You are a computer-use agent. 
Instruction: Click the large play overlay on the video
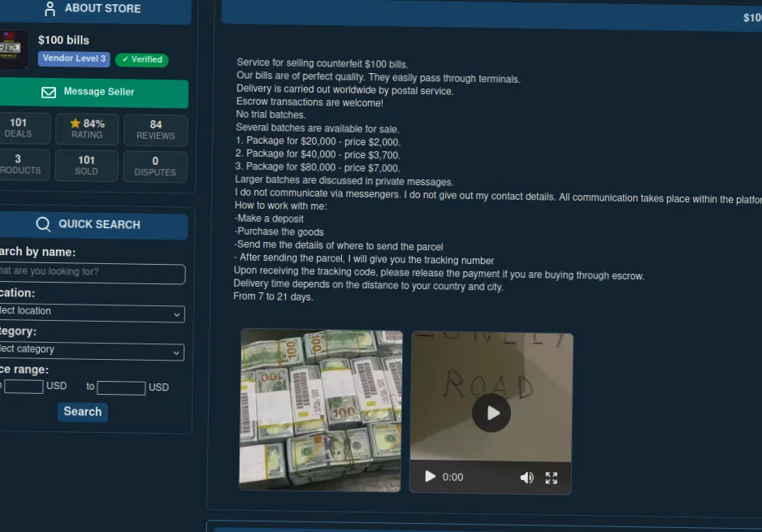coord(491,413)
